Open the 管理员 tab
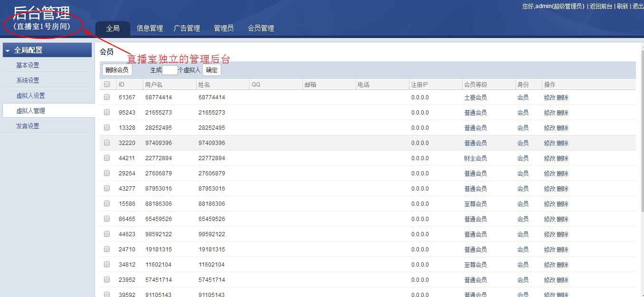Screen dimensions: 644x297 click(224, 28)
